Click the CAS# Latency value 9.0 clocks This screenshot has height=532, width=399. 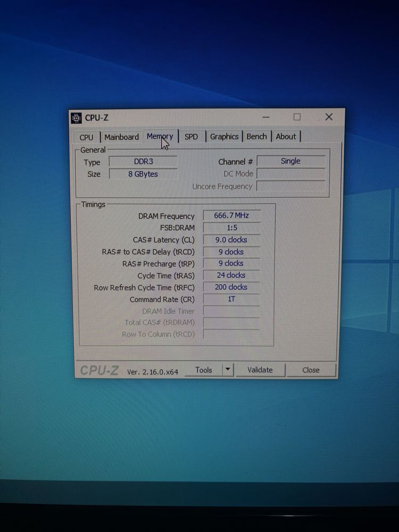pos(231,240)
